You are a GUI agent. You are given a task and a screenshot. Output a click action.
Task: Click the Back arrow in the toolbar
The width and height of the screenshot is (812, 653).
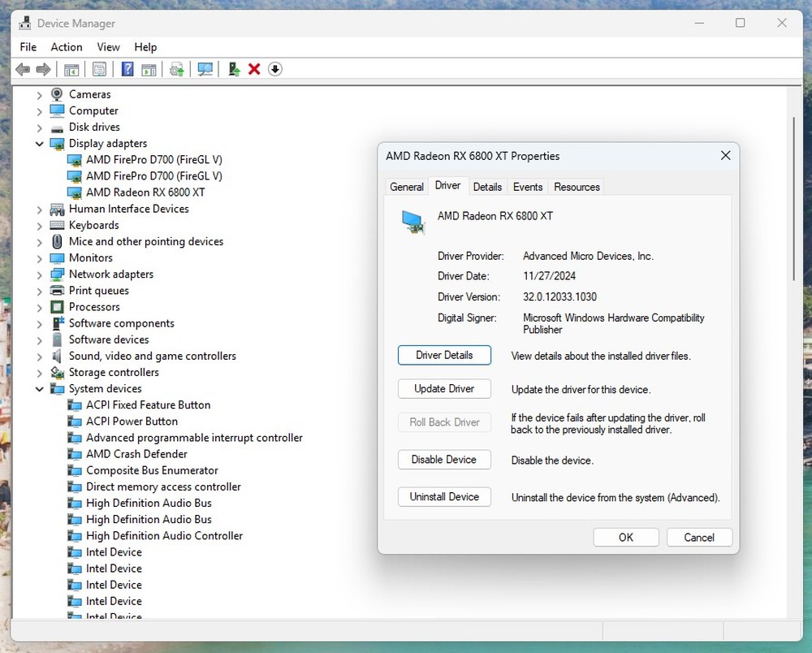(23, 69)
